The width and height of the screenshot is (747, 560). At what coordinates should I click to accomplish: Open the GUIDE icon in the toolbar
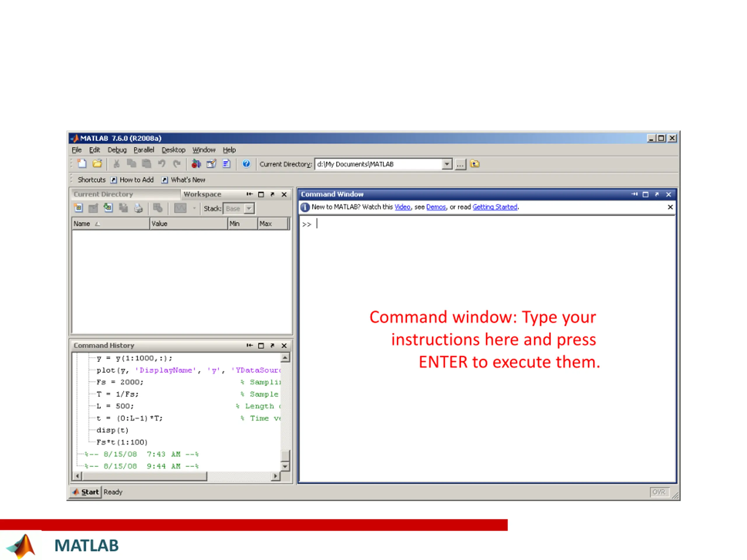click(x=211, y=164)
